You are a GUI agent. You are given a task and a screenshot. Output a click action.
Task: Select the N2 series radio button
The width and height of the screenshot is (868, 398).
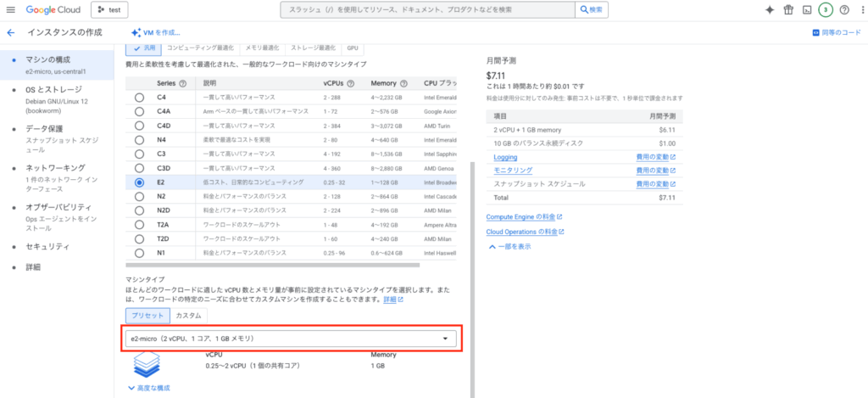point(139,197)
